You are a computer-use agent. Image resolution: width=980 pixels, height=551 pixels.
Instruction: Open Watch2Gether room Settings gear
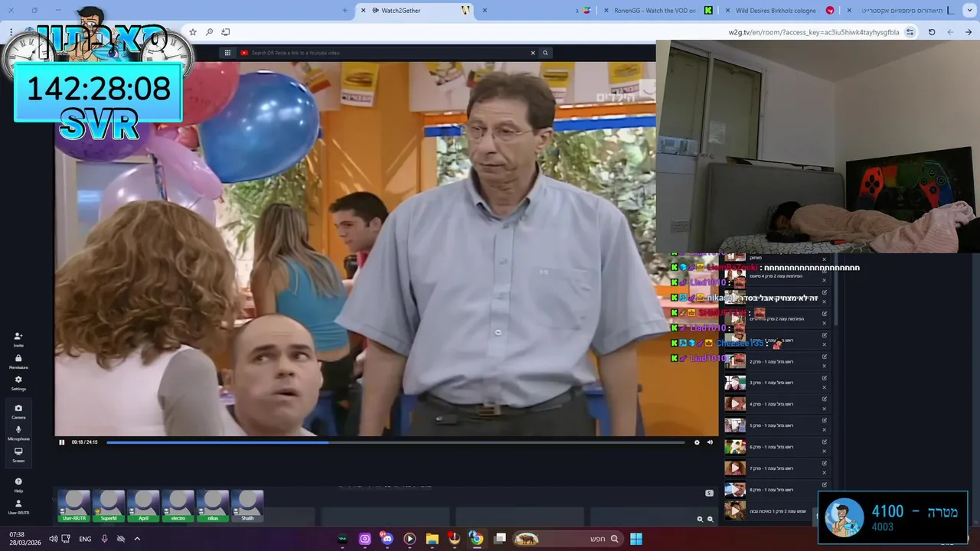pyautogui.click(x=18, y=383)
